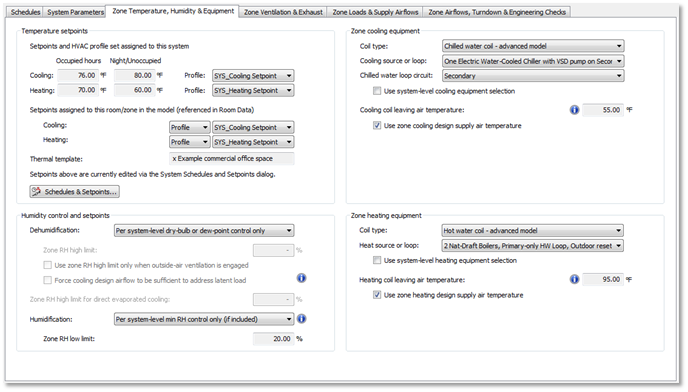This screenshot has height=392, width=688.
Task: Click the cooling coil leaving air temperature field
Action: [603, 110]
